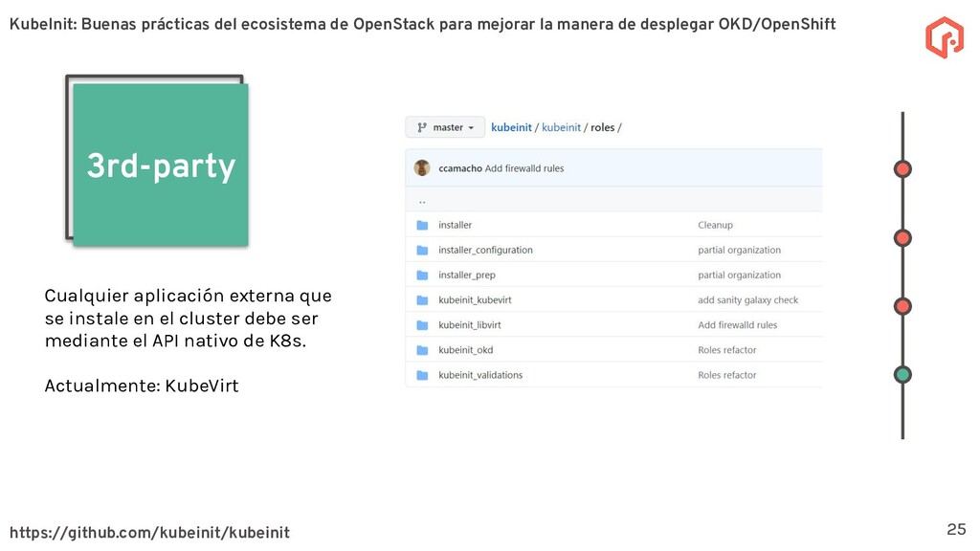This screenshot has width=980, height=551.
Task: Click the green 3rd-party box
Action: point(161,165)
